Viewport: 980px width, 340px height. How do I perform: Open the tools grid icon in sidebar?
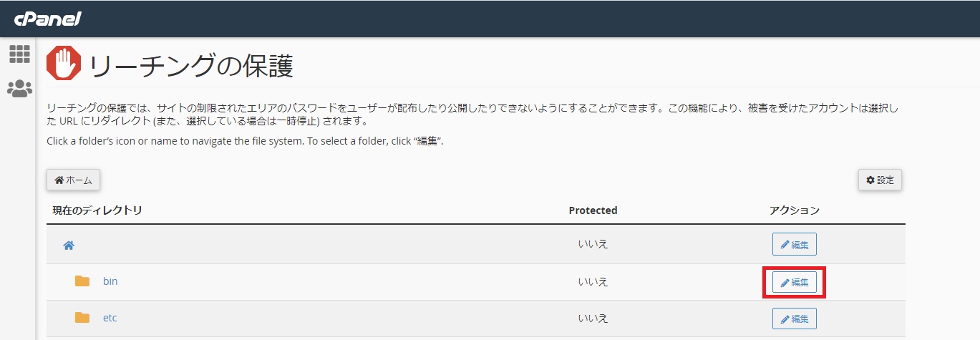point(19,54)
